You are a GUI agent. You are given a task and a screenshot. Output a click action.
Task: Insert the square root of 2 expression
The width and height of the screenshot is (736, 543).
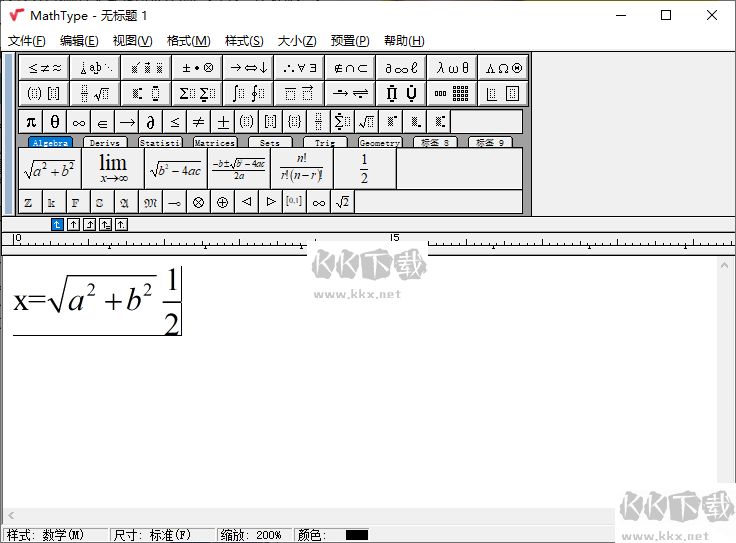343,202
